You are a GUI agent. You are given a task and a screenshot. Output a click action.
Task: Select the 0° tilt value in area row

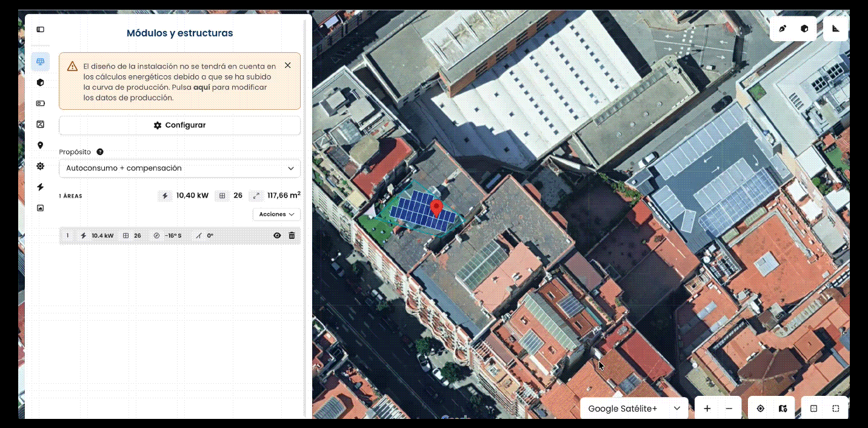[210, 236]
